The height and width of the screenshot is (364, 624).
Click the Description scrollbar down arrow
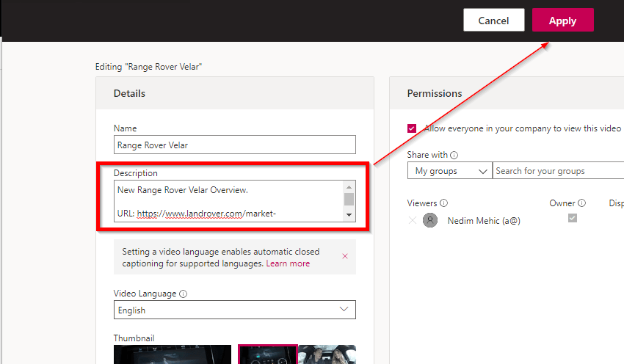[349, 214]
